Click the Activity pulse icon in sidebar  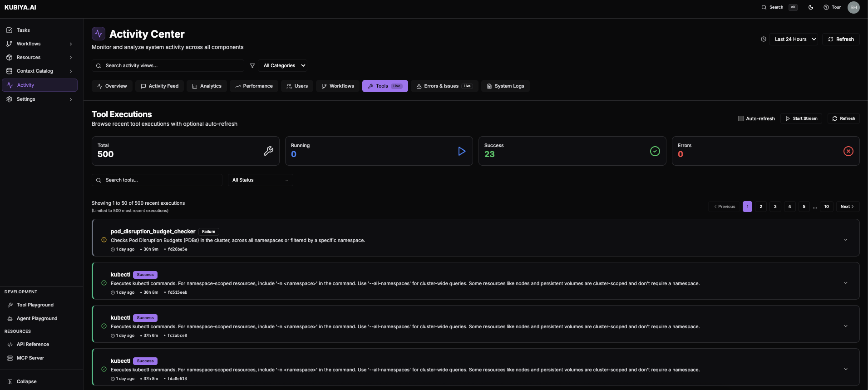[10, 85]
